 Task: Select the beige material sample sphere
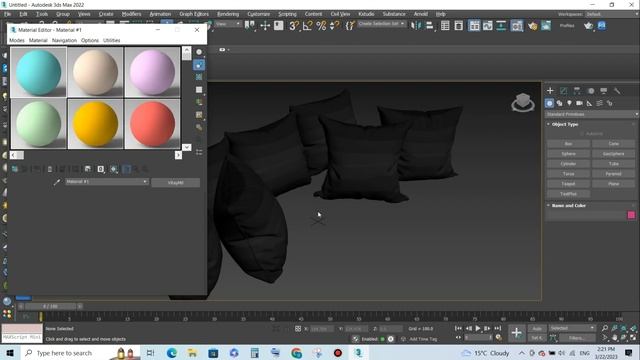pos(95,72)
